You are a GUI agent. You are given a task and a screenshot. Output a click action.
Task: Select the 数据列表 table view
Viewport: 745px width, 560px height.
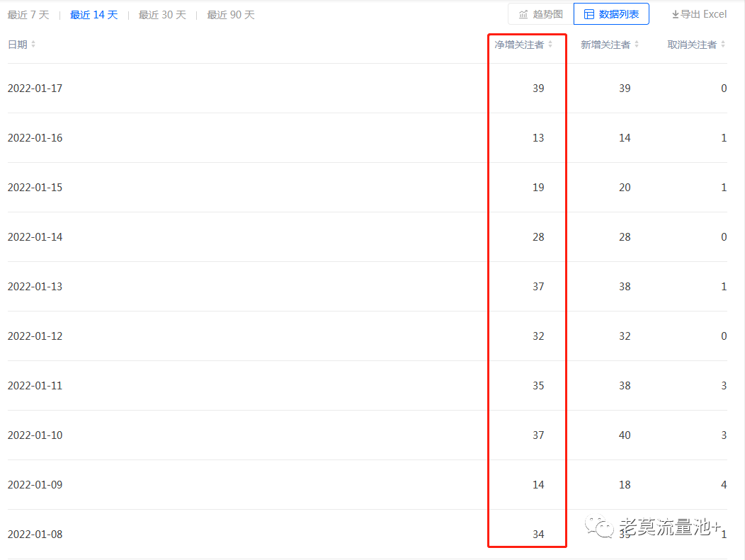(x=611, y=14)
